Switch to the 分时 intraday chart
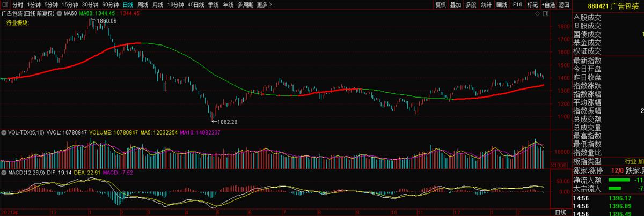 [x=18, y=4]
